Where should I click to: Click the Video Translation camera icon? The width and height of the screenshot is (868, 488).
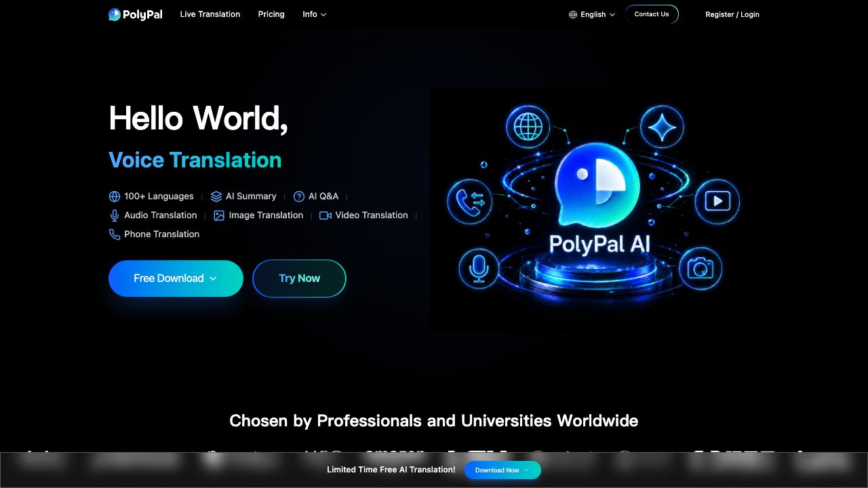tap(325, 216)
